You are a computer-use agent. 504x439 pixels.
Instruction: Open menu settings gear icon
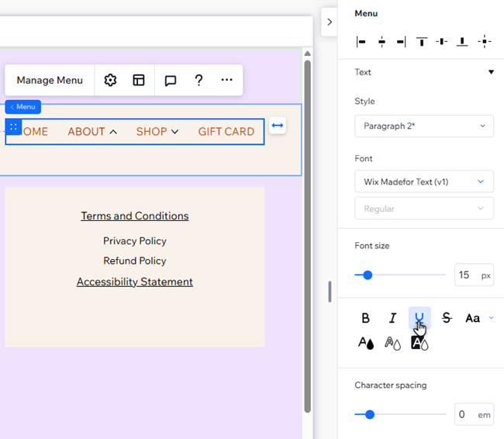[x=110, y=80]
